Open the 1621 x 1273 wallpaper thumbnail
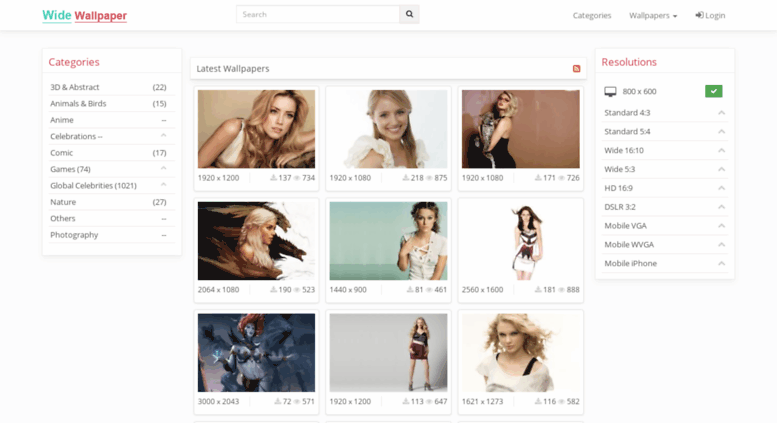The width and height of the screenshot is (777, 423). coord(520,353)
